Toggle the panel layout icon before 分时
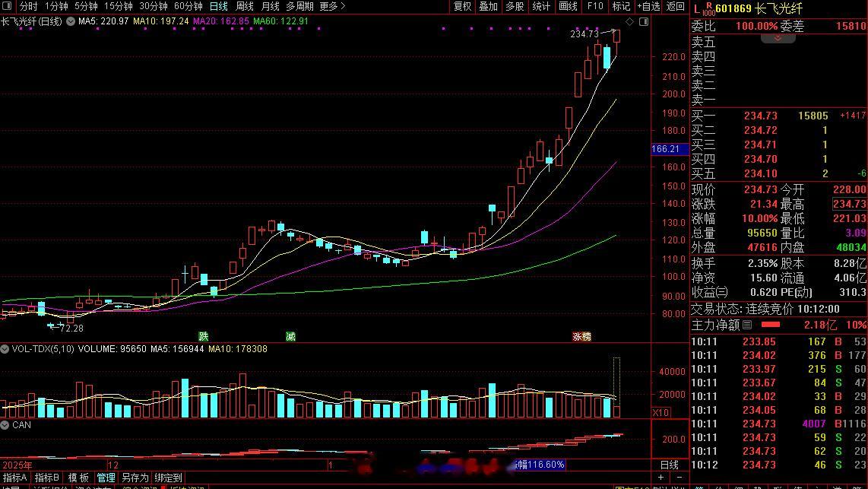 coord(7,6)
